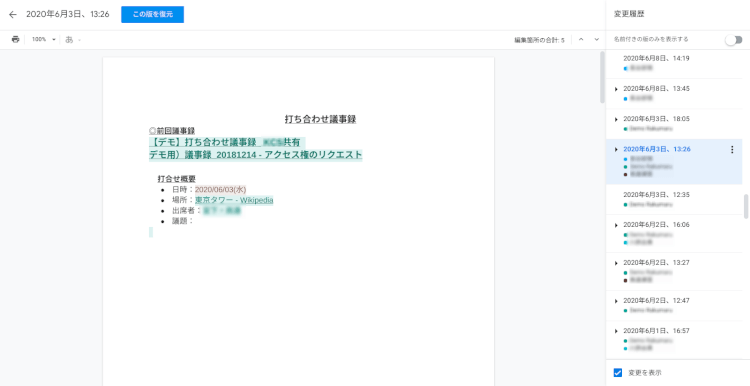Click the print icon
Screen dimensions: 750x386
tap(15, 40)
